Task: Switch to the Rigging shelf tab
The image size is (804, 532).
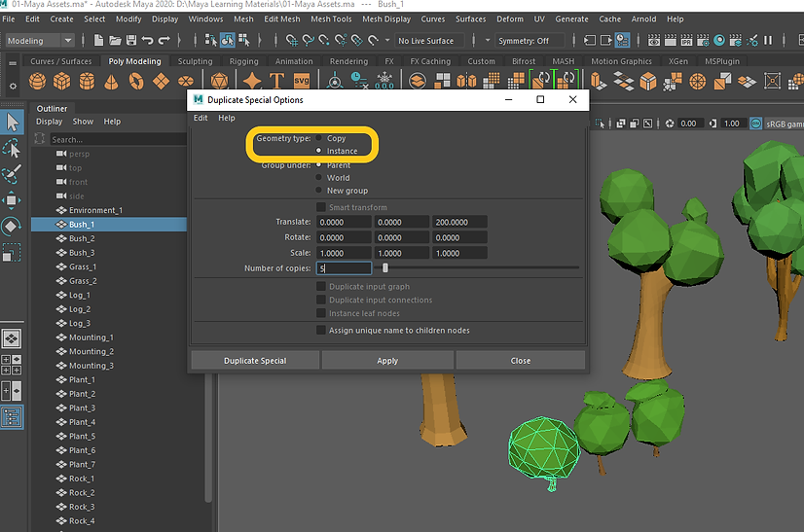Action: point(243,61)
